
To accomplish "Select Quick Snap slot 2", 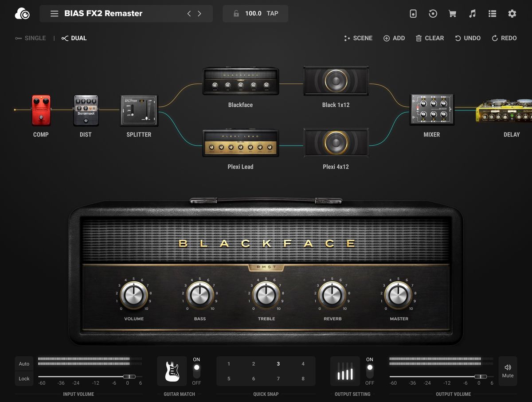I will point(254,364).
